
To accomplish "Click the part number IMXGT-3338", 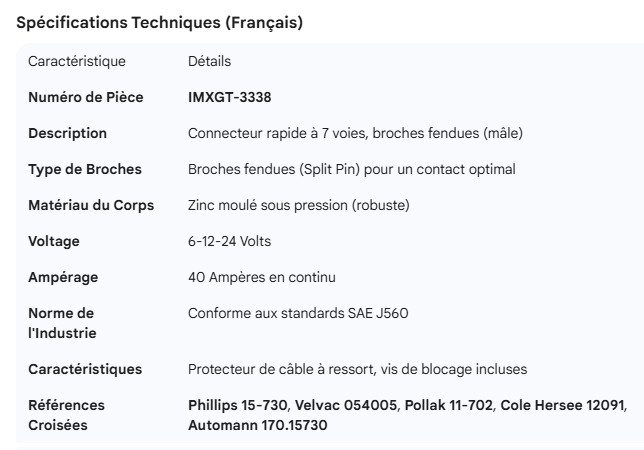I will point(229,97).
